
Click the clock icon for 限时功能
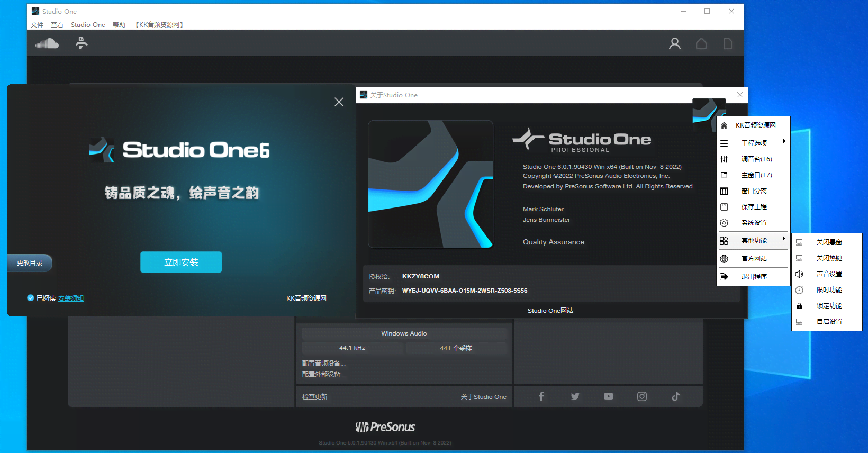(x=799, y=290)
